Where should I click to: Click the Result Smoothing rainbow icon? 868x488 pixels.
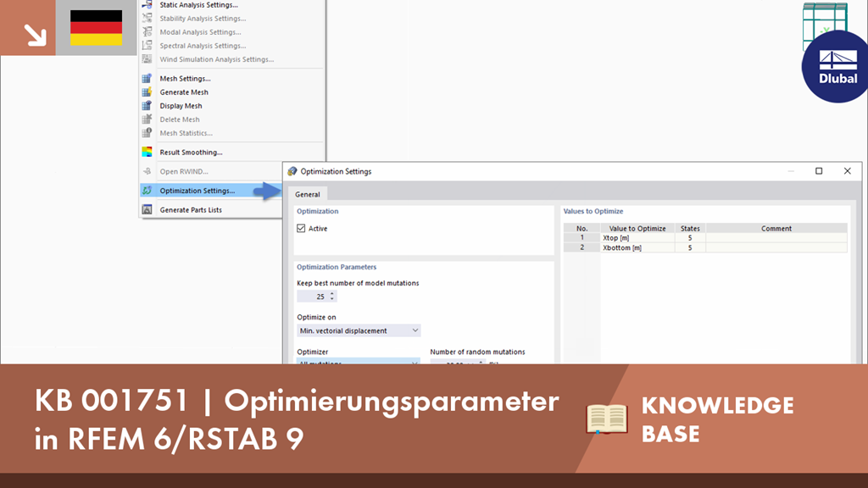(x=147, y=152)
